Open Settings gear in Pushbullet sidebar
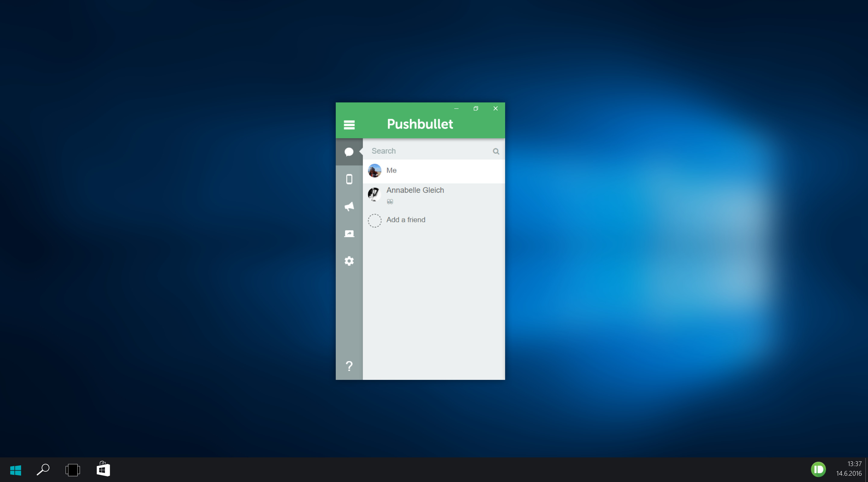The image size is (868, 482). coord(349,261)
